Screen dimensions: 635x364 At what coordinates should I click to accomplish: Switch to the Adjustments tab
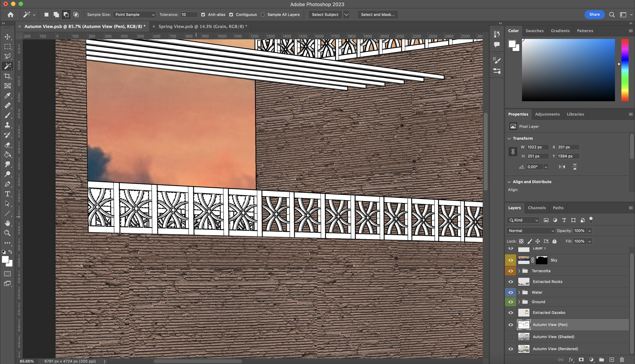[x=547, y=114]
